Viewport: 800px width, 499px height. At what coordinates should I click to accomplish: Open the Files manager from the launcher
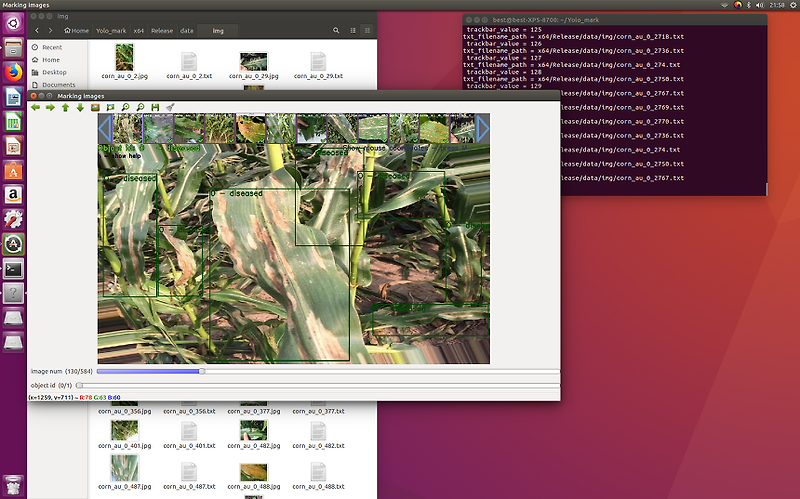tap(13, 48)
